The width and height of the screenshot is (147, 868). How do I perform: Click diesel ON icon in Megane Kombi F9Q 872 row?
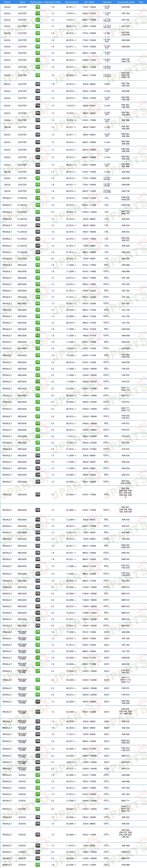[x=38, y=749]
